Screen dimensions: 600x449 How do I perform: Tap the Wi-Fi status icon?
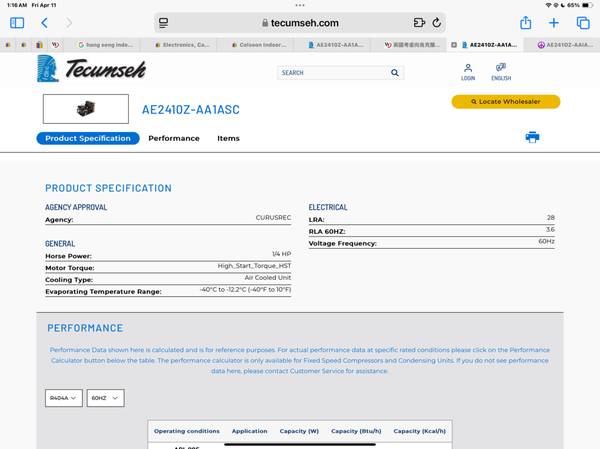point(548,5)
